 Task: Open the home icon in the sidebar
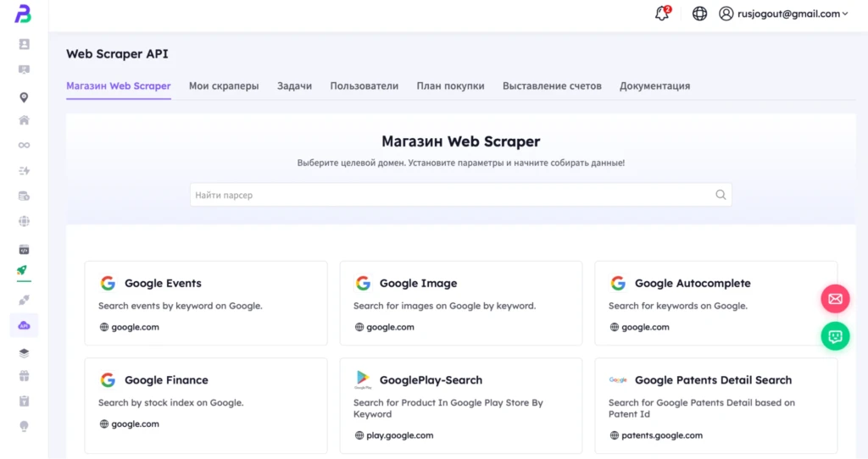coord(24,120)
